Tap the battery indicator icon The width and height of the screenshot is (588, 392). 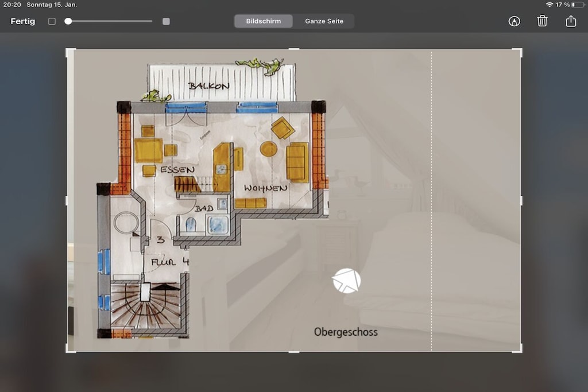pyautogui.click(x=578, y=5)
